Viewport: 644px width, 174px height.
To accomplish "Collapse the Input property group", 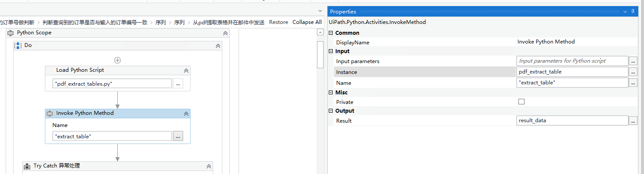I will coord(331,51).
